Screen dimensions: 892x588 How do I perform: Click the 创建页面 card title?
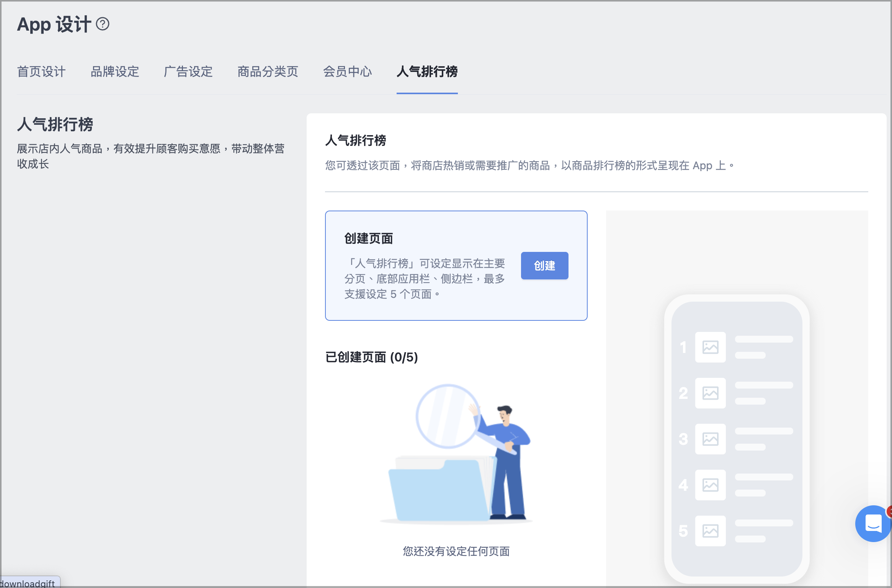pos(369,238)
